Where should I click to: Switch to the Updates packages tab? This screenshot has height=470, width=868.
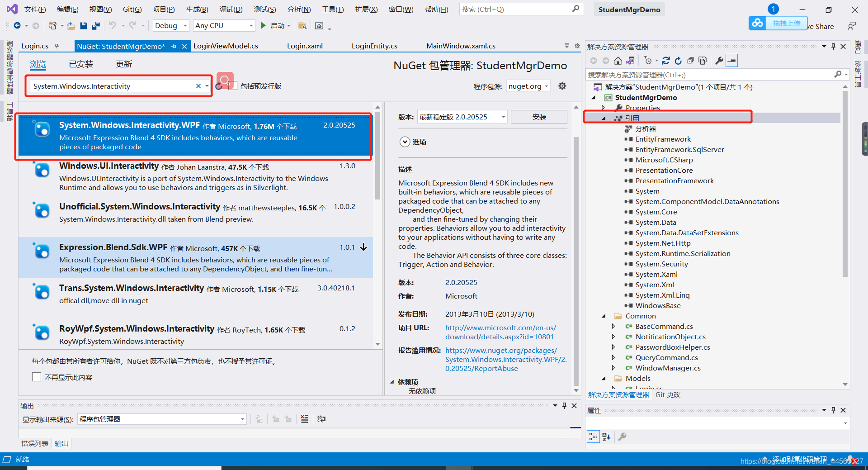pyautogui.click(x=123, y=64)
